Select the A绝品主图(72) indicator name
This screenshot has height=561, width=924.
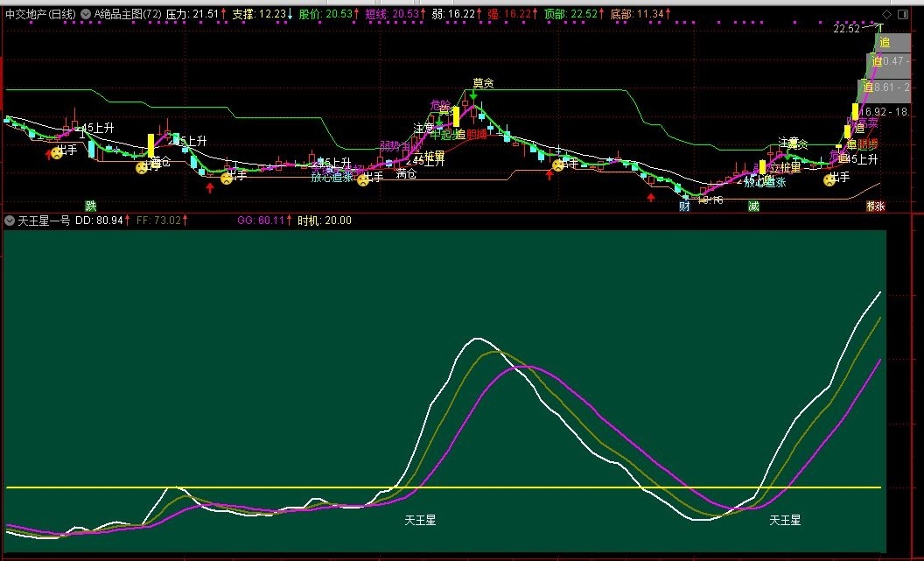tap(126, 15)
